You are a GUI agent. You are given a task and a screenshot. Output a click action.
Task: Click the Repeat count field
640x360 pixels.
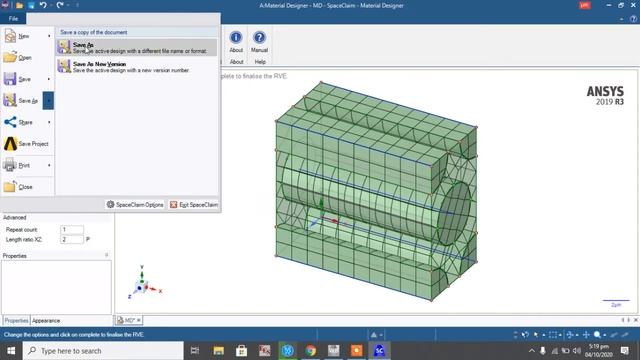pos(72,229)
